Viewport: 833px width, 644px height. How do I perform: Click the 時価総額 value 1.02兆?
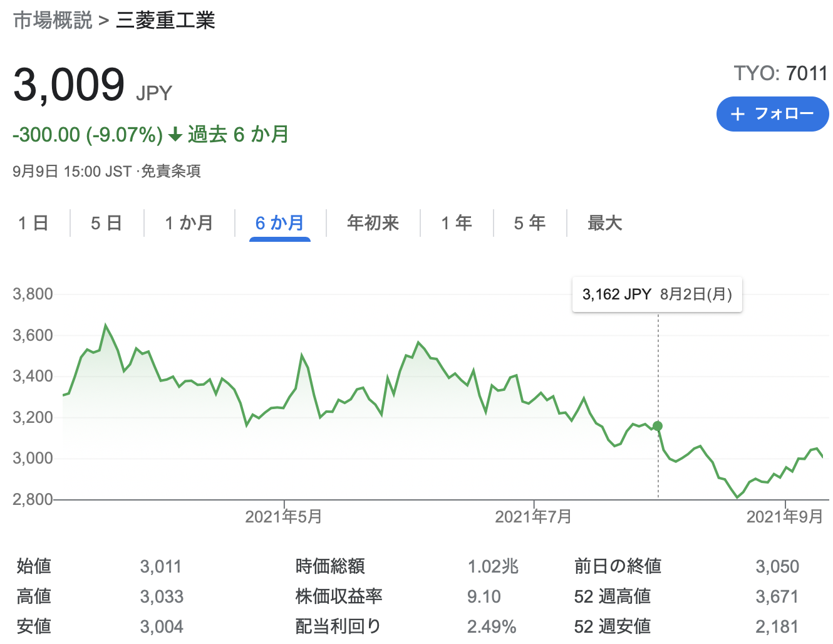tap(493, 566)
